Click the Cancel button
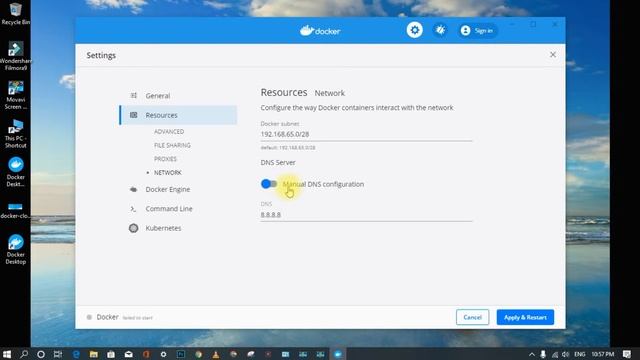The width and height of the screenshot is (640, 360). coord(472,317)
